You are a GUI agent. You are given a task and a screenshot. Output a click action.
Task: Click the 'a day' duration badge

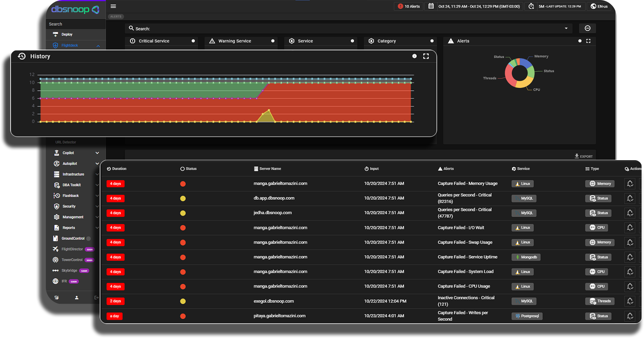click(114, 316)
